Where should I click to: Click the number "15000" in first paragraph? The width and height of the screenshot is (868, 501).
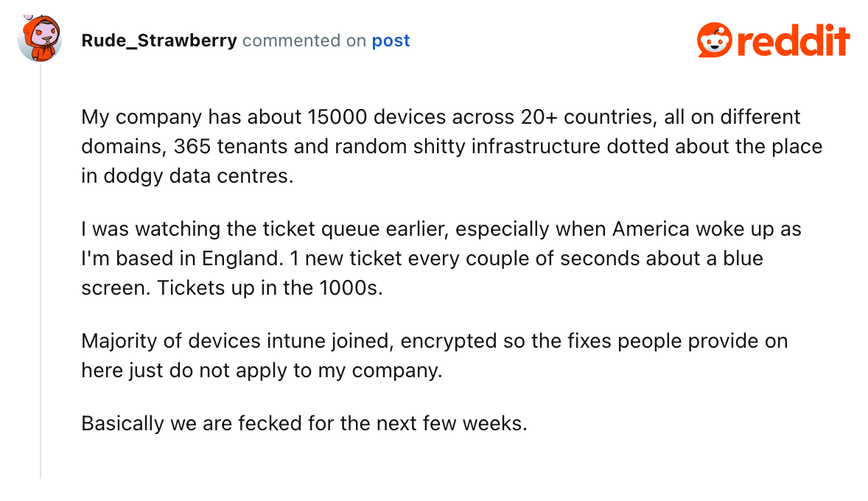(x=337, y=117)
